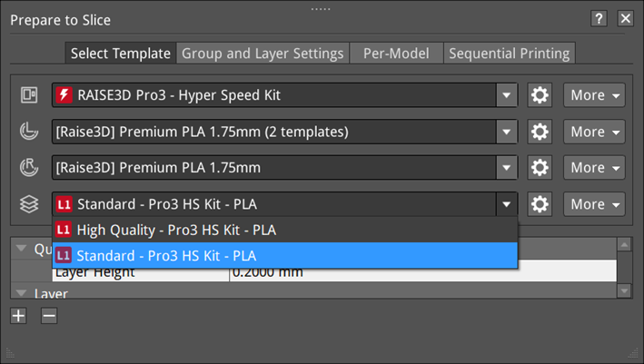644x364 pixels.
Task: Click the Layer Height value field
Action: [x=418, y=271]
